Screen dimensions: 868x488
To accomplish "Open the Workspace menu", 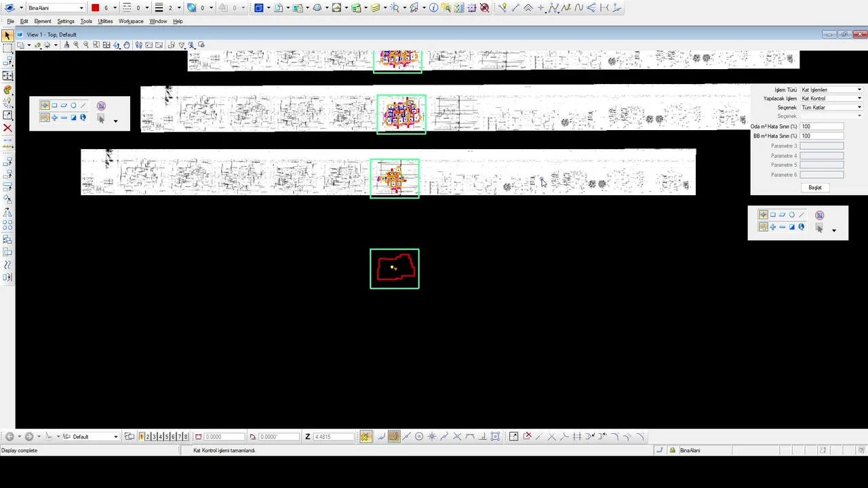I will [131, 21].
